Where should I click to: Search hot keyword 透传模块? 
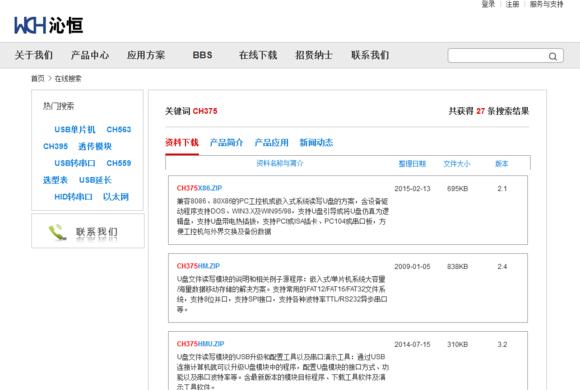(x=95, y=146)
